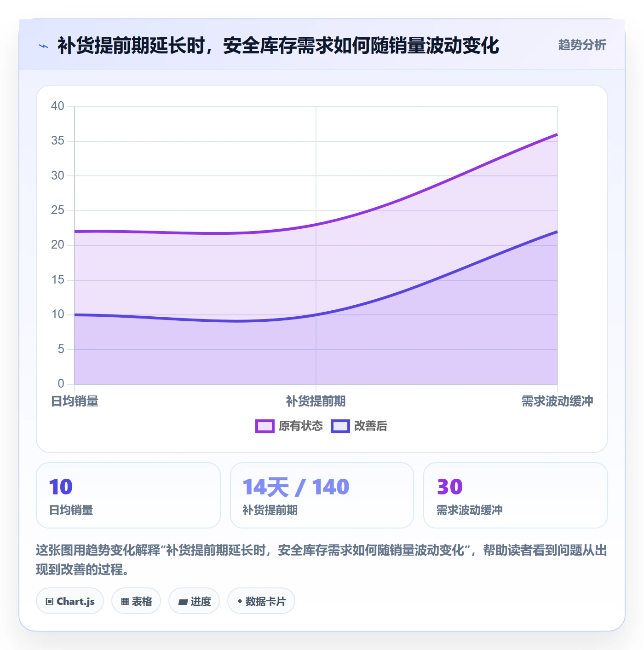Select the 表格 tag chip
Image resolution: width=644 pixels, height=650 pixels.
pyautogui.click(x=136, y=601)
